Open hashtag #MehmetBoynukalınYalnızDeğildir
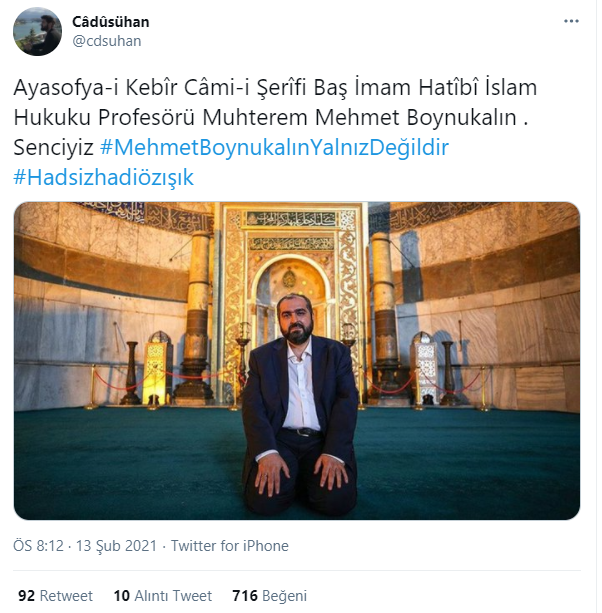 pos(274,147)
